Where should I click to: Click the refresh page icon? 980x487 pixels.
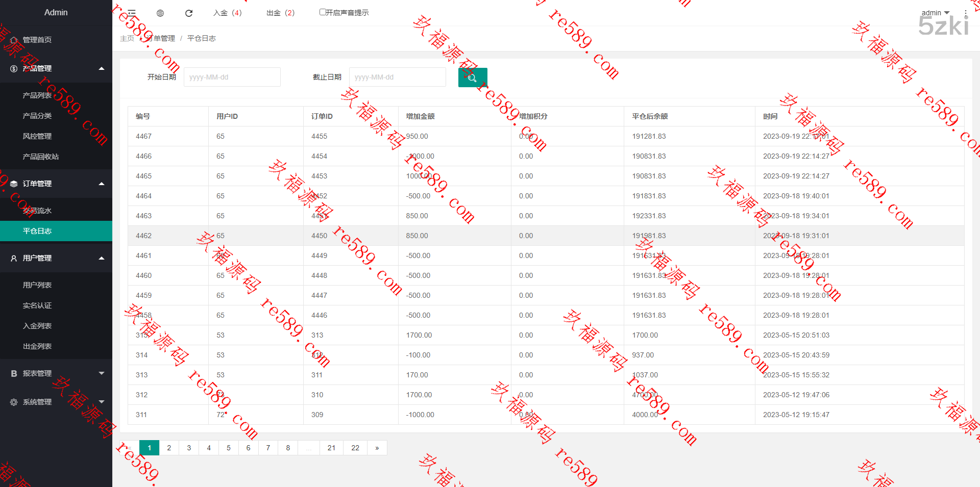189,13
